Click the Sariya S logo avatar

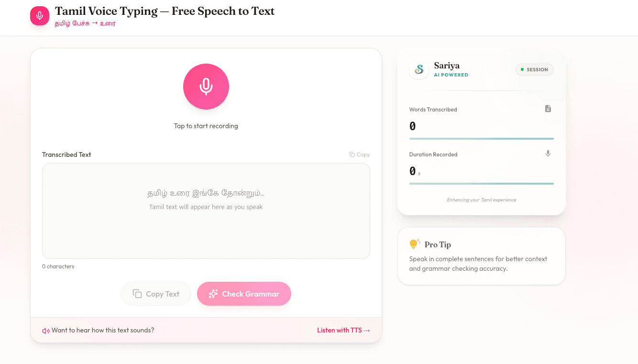[419, 69]
